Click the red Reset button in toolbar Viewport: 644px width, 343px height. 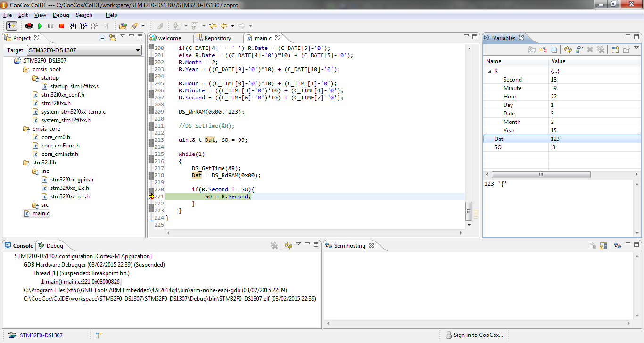pyautogui.click(x=29, y=26)
